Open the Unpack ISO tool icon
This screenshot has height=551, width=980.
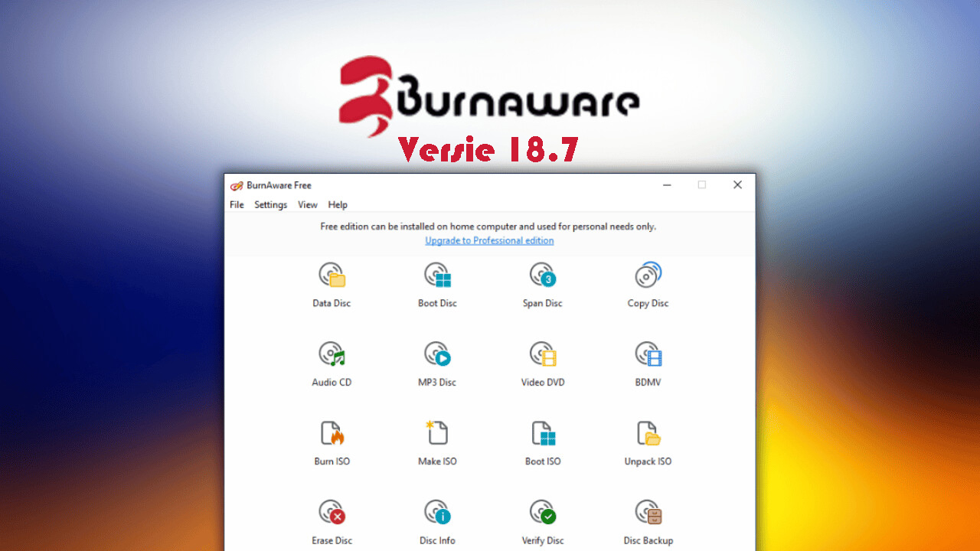(x=648, y=433)
